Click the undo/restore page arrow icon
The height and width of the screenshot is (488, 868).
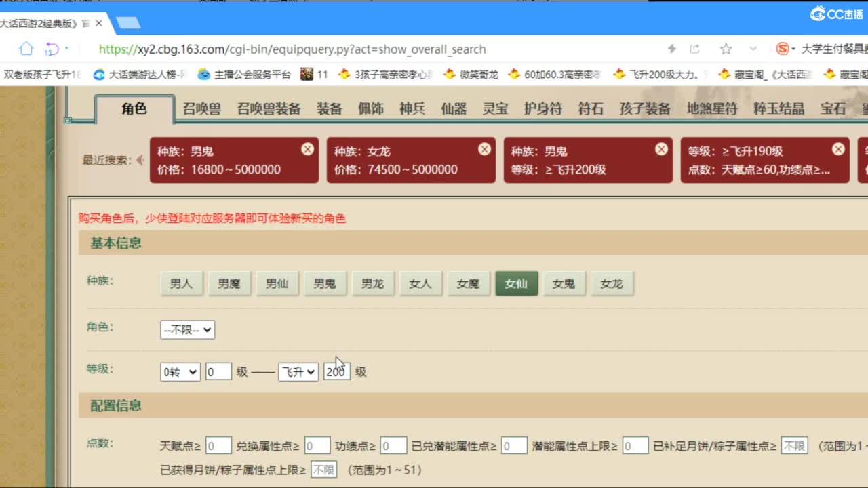coord(52,49)
